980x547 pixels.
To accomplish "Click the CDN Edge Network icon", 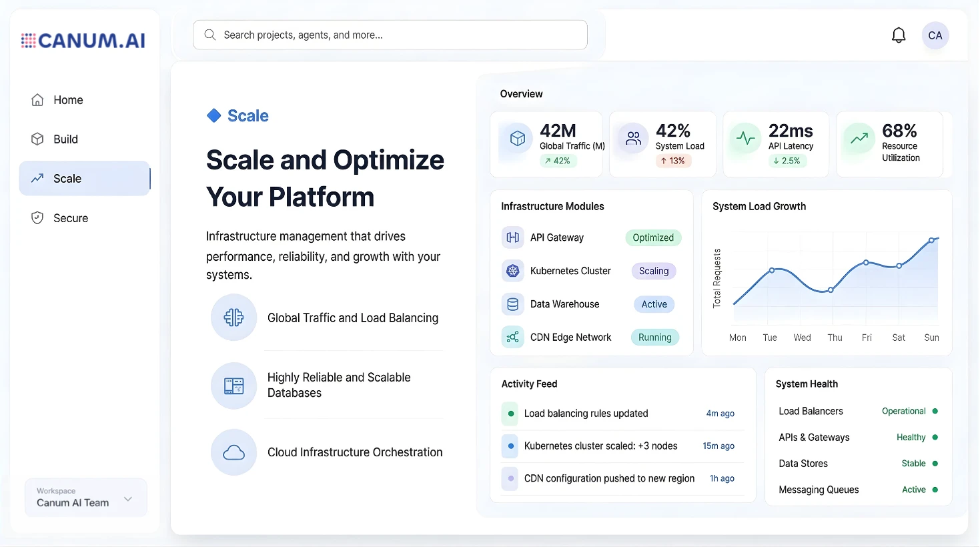I will point(512,338).
